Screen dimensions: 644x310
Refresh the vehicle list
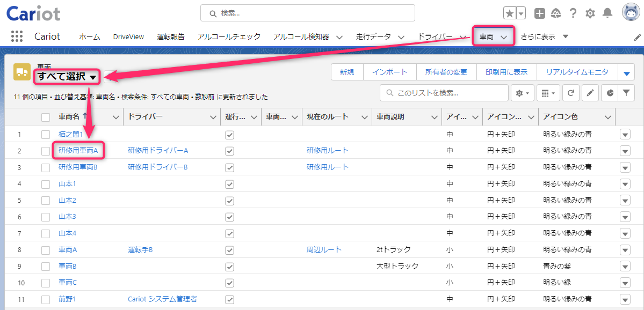click(570, 93)
